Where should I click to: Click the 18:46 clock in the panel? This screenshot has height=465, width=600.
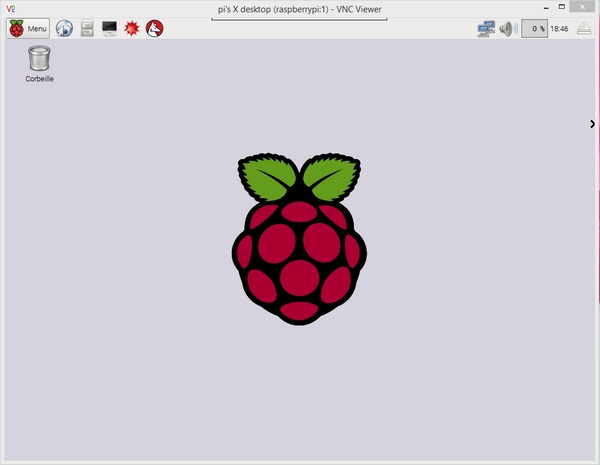click(x=559, y=29)
